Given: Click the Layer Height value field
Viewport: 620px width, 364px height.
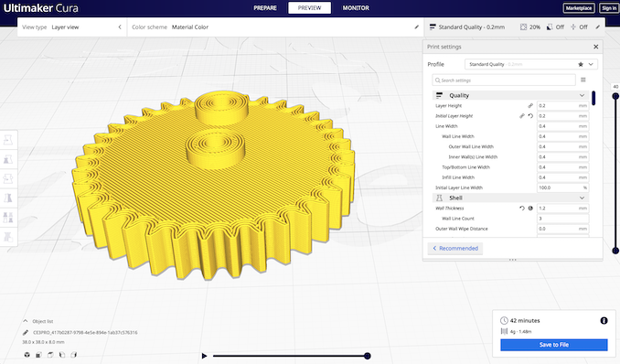Looking at the screenshot, I should coord(562,106).
